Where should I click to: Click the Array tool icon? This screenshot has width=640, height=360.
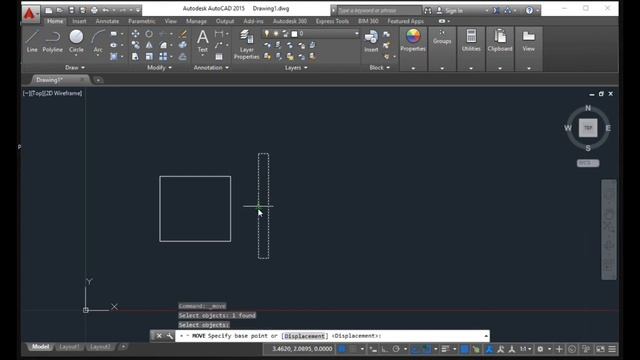click(163, 57)
